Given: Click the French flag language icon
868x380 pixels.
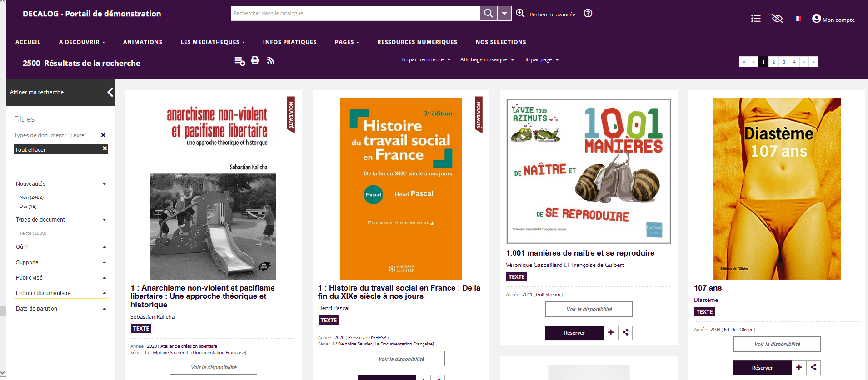Looking at the screenshot, I should coord(798,19).
